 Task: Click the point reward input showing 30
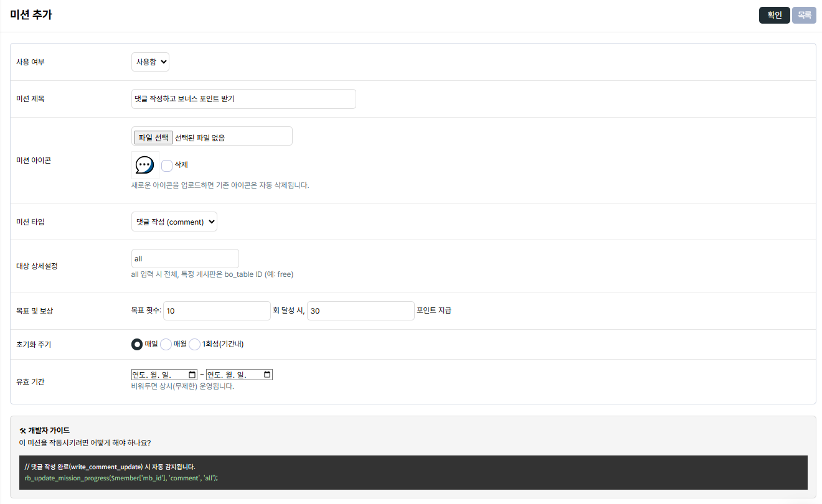(361, 310)
